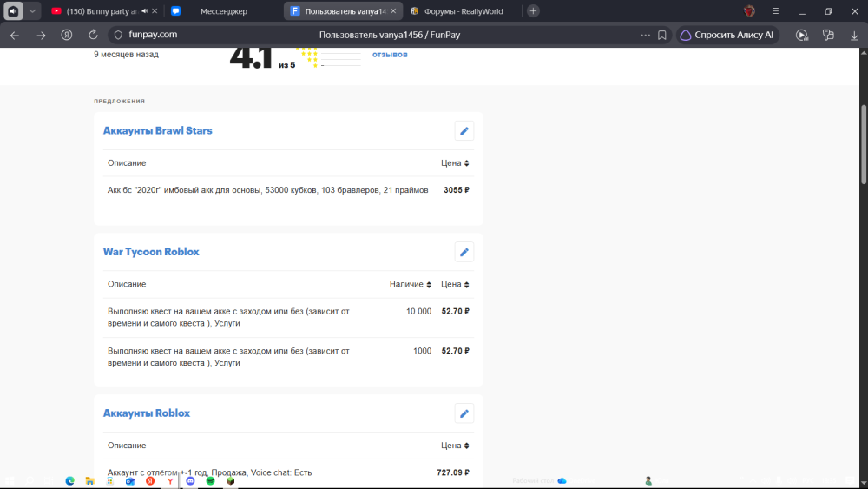
Task: Mute the Bunny party YouTube tab
Action: [145, 11]
